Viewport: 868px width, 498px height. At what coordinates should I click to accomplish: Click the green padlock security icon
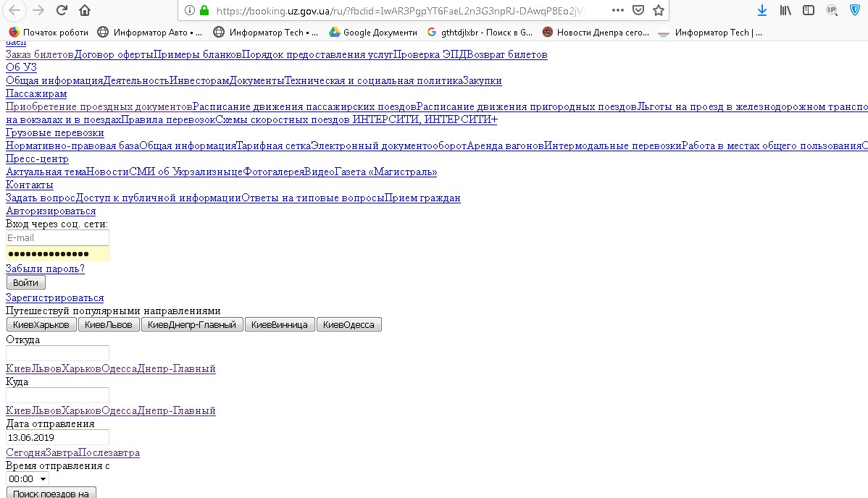[204, 11]
